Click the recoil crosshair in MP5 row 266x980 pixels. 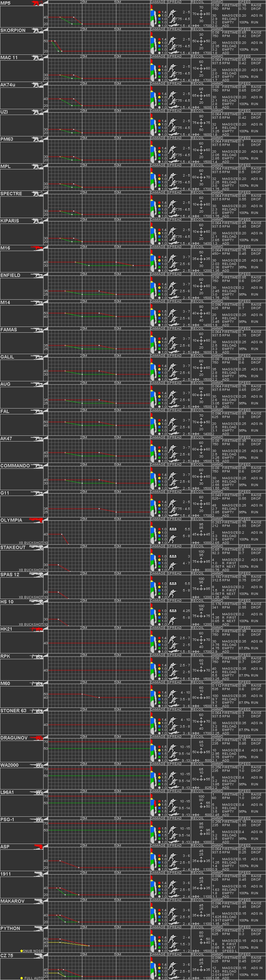tap(201, 14)
